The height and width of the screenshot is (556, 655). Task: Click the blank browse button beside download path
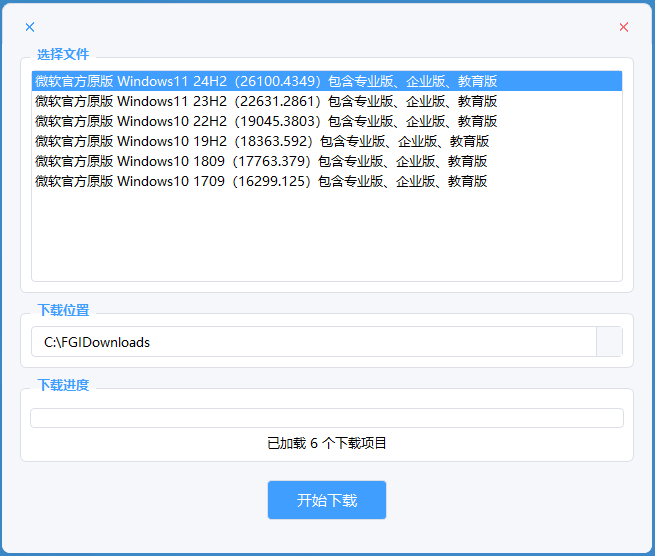pyautogui.click(x=609, y=342)
